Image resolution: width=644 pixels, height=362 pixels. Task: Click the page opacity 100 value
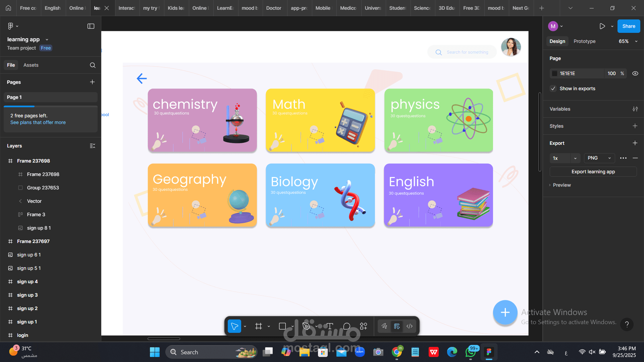coord(611,73)
